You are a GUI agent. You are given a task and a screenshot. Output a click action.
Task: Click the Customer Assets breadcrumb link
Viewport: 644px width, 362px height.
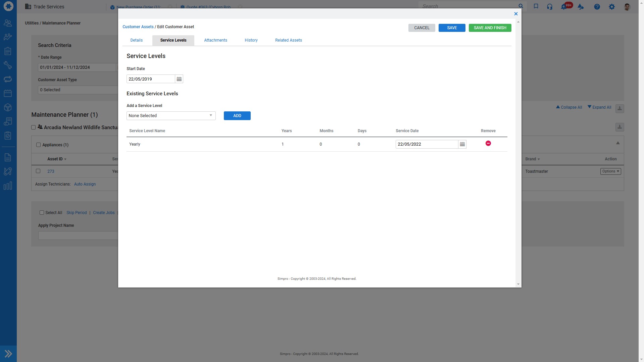tap(138, 27)
